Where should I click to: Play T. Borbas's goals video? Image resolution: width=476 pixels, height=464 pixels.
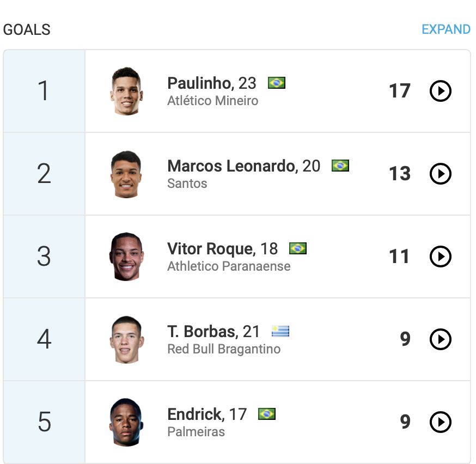(x=440, y=339)
